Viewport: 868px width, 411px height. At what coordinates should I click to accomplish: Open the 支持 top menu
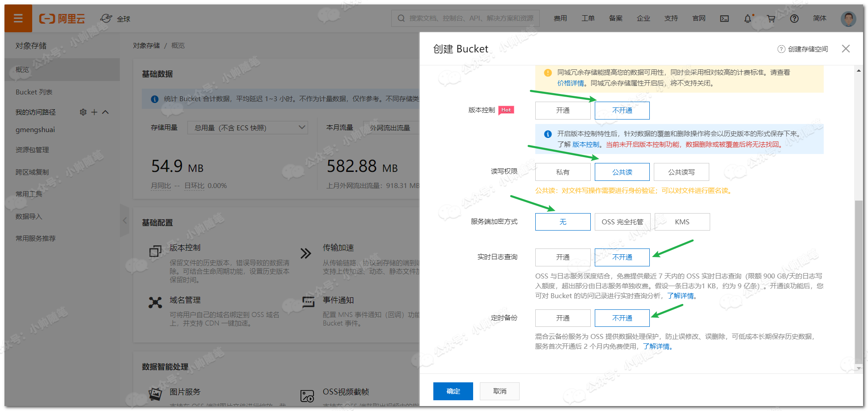pos(671,18)
